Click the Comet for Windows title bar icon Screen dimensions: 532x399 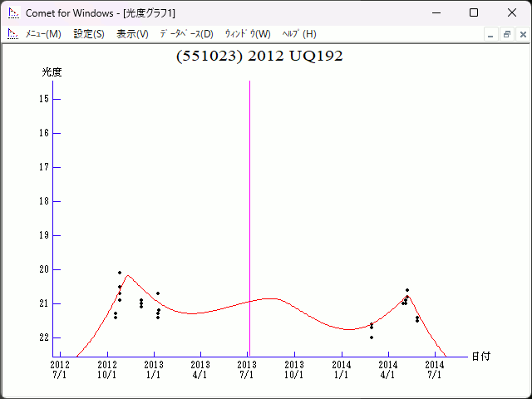[13, 12]
